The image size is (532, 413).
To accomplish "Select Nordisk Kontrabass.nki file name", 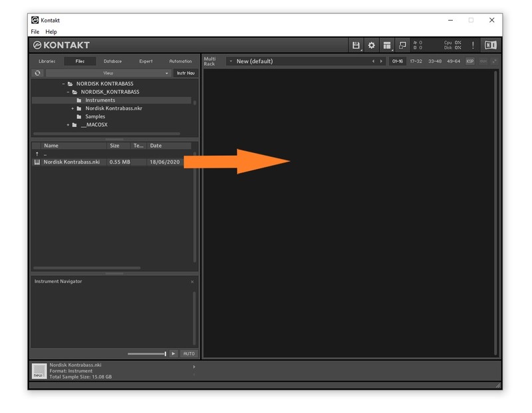I will pos(72,162).
